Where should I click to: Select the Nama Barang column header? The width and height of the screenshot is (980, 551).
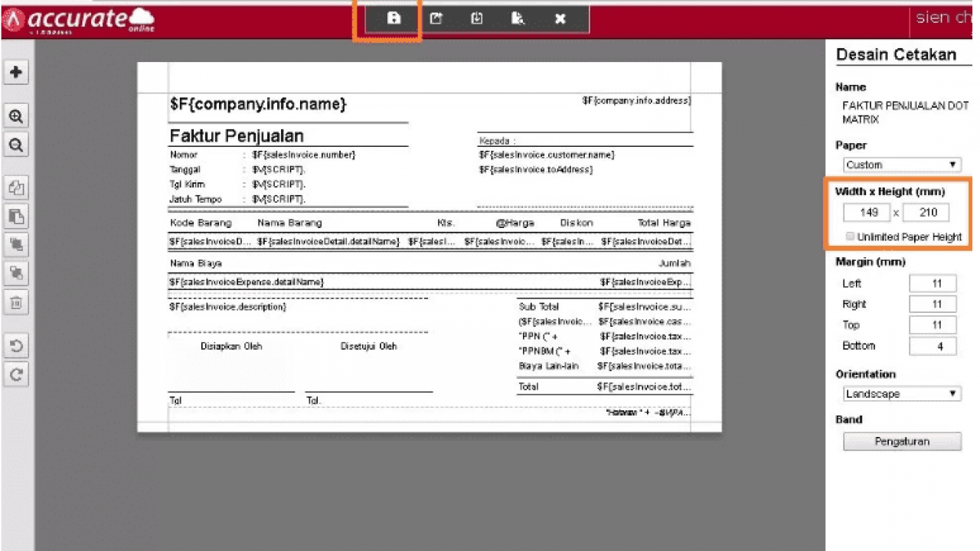[x=289, y=223]
